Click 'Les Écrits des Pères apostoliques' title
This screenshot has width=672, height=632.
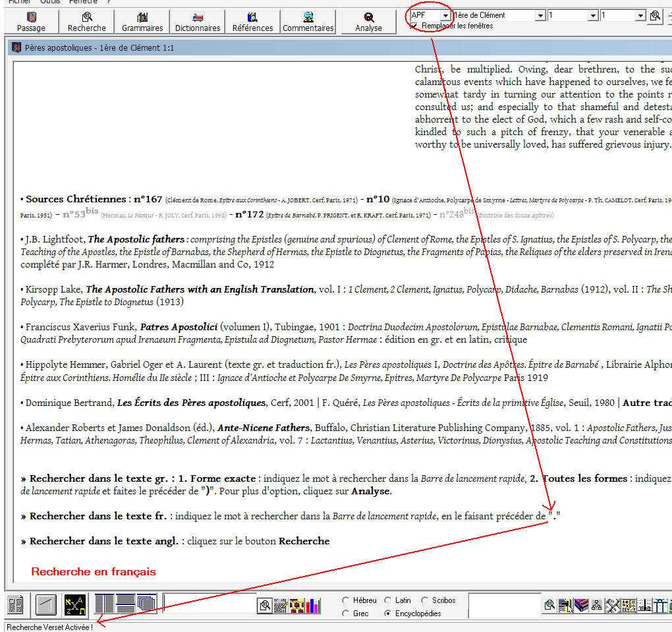[192, 403]
